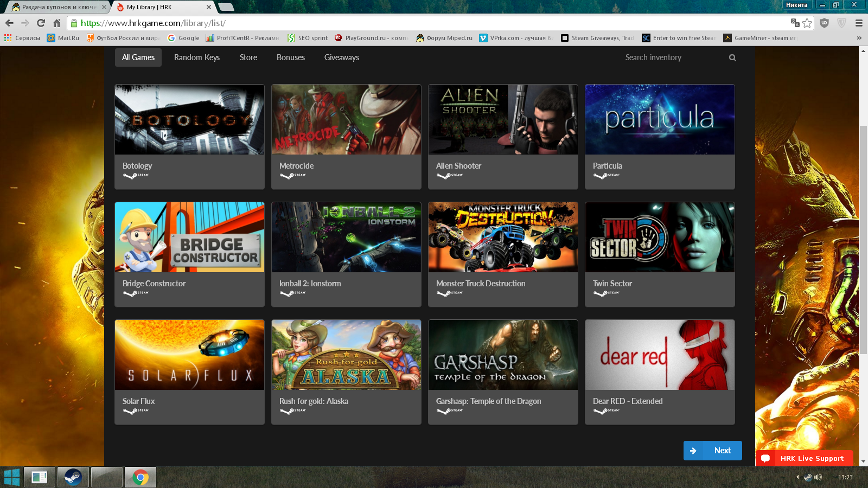868x488 pixels.
Task: Open the Alien Shooter thumbnail
Action: tap(503, 119)
